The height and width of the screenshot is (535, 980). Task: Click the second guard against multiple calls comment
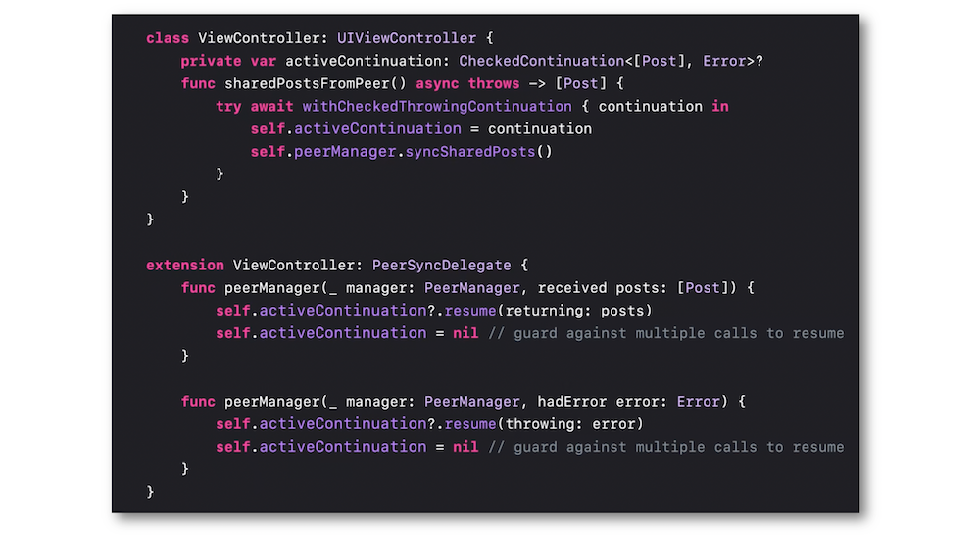pyautogui.click(x=665, y=447)
